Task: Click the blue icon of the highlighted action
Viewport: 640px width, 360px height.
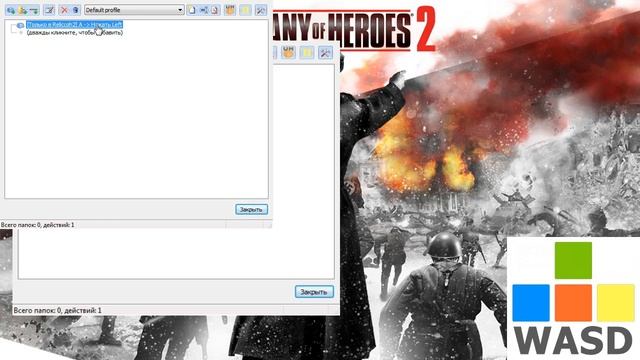Action: (x=20, y=25)
